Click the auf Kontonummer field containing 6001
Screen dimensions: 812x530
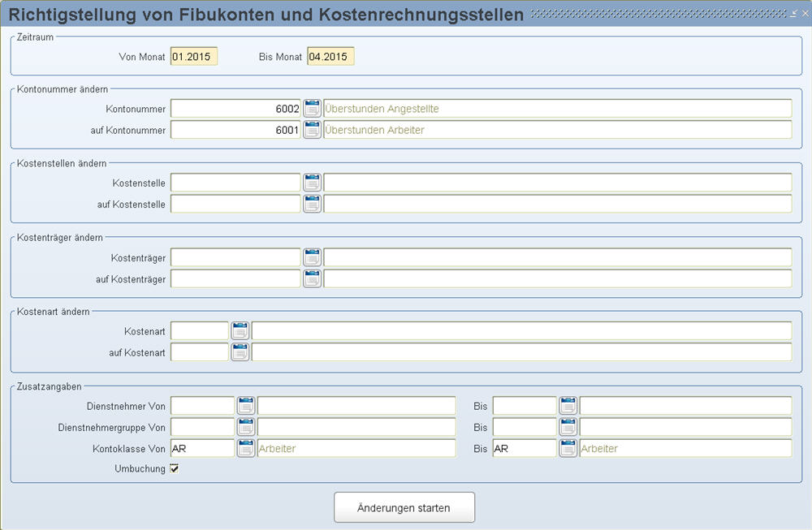235,130
